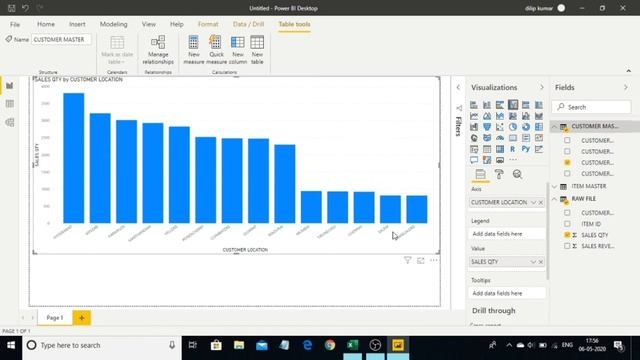
Task: Switch to Model view in left sidebar
Action: click(10, 122)
